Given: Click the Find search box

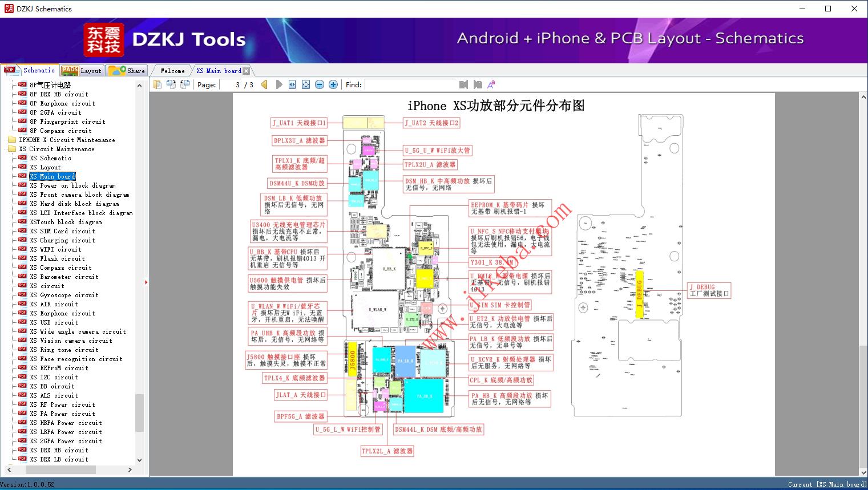Looking at the screenshot, I should coord(410,84).
